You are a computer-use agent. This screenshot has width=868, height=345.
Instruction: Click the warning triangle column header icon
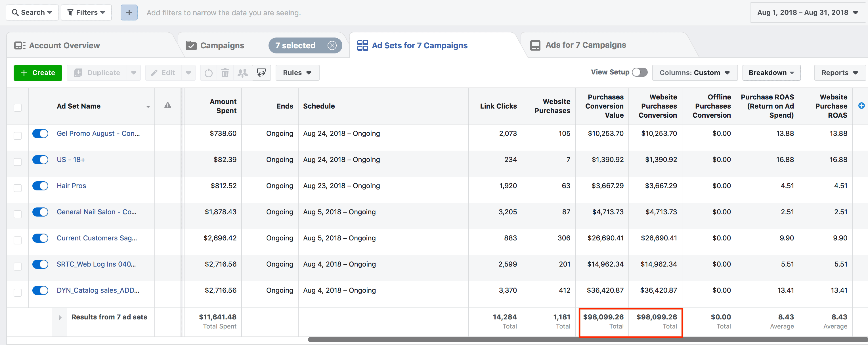(167, 105)
